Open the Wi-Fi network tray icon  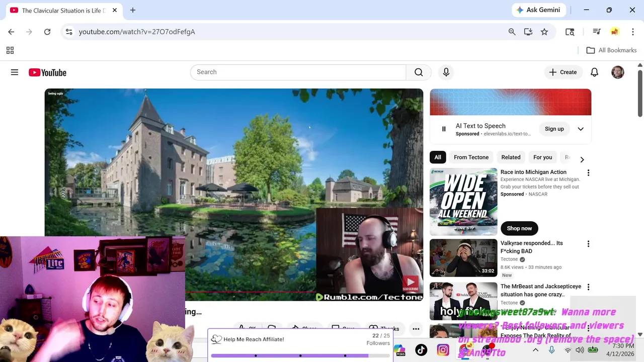568,350
